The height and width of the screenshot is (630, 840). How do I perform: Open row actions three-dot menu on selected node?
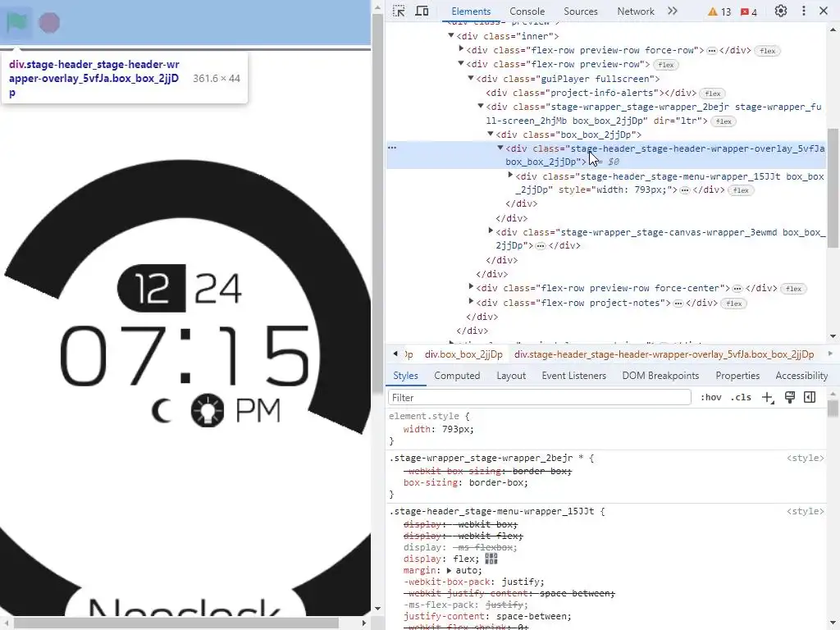392,148
